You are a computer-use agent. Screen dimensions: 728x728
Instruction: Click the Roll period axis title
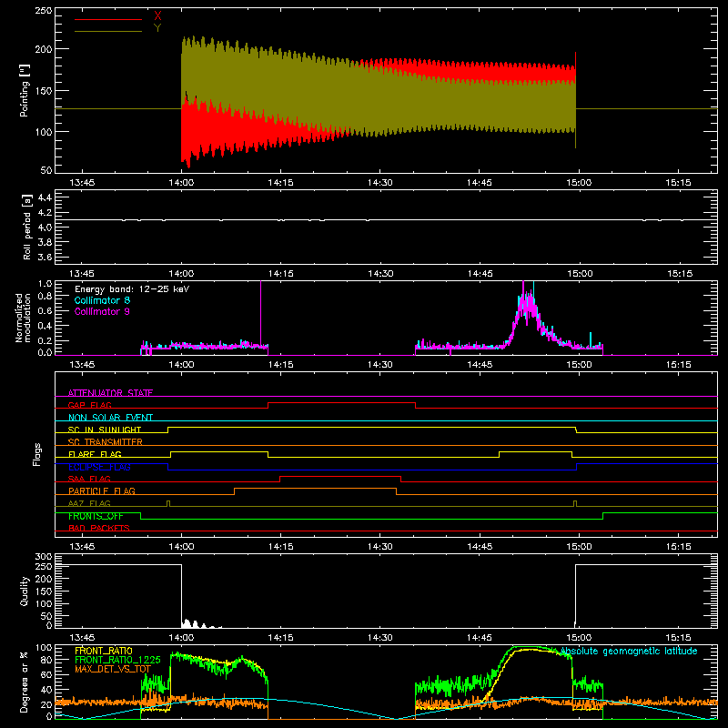pos(26,227)
